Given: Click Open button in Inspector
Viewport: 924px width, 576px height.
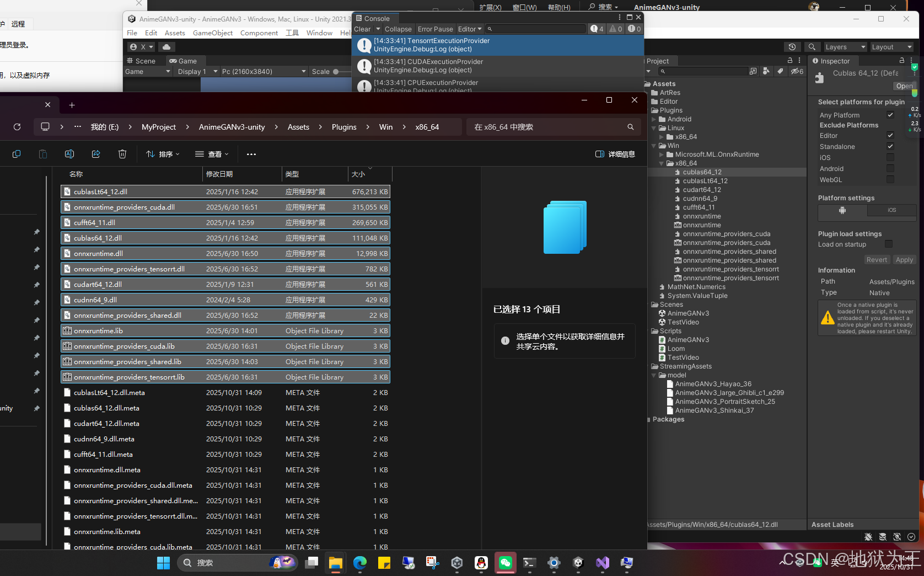Looking at the screenshot, I should [904, 86].
